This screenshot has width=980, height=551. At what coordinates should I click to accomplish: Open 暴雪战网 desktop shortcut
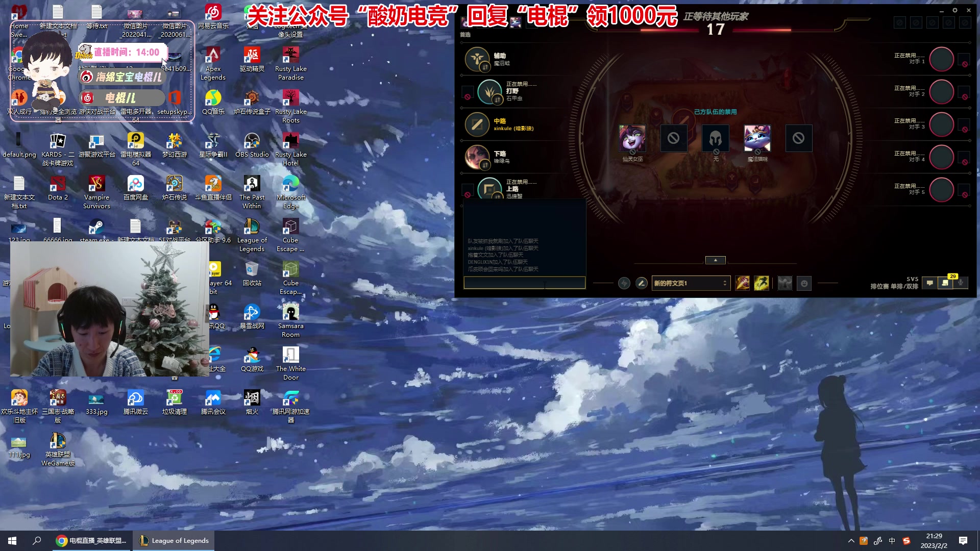point(252,316)
